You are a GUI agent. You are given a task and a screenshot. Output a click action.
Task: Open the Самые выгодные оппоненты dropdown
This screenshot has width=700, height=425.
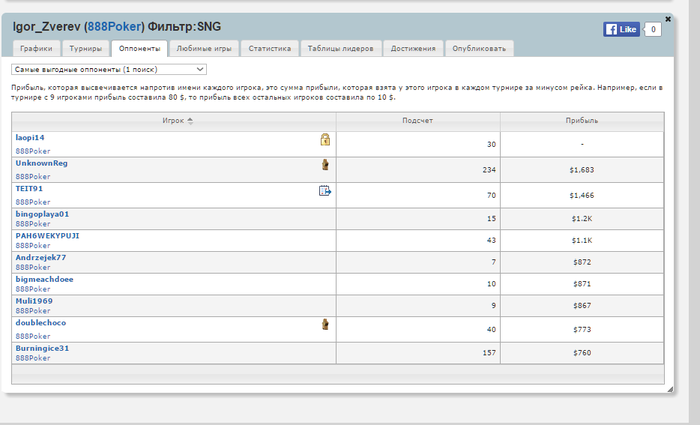pyautogui.click(x=109, y=69)
